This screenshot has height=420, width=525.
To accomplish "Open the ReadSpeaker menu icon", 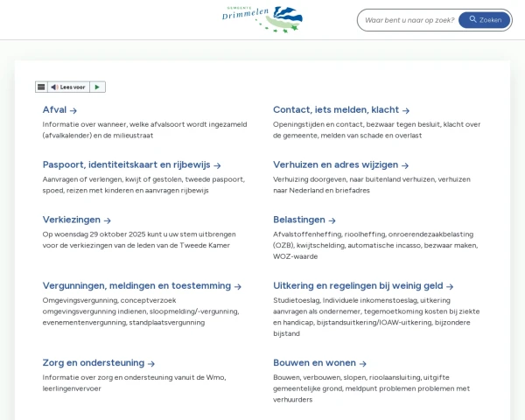I will (41, 87).
